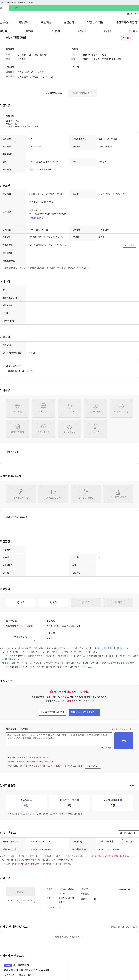Select the 서류 screening method
Screen dimensions: 139x980
pyautogui.click(x=21, y=603)
